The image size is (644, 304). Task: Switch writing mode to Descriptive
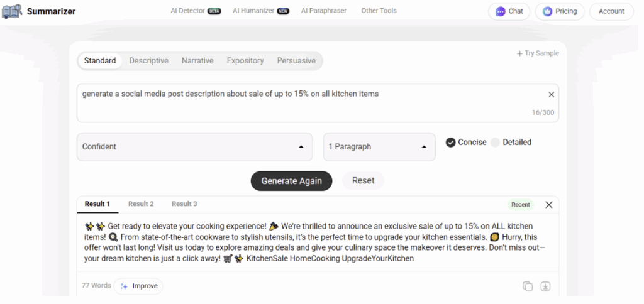[x=149, y=61]
